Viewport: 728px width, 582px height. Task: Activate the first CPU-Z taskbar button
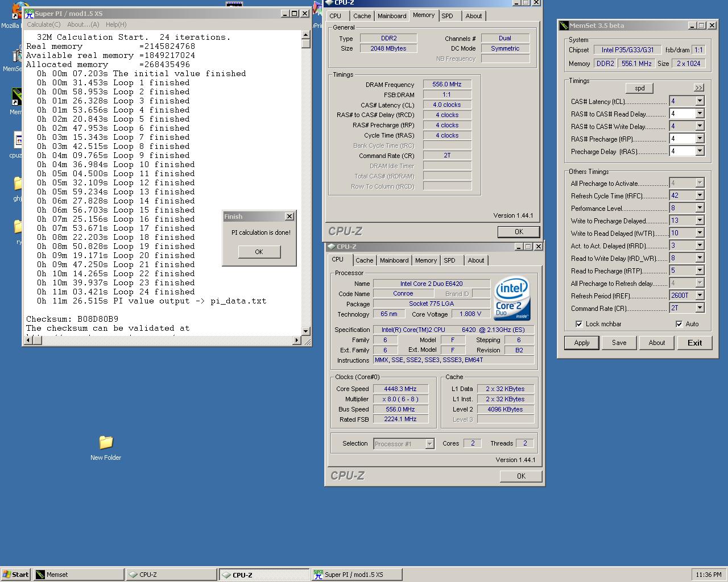pyautogui.click(x=172, y=575)
